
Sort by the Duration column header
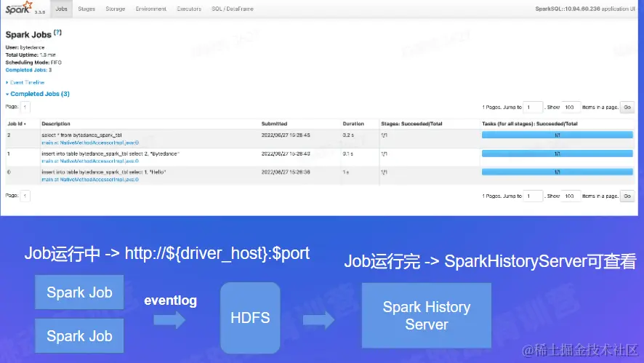point(353,124)
